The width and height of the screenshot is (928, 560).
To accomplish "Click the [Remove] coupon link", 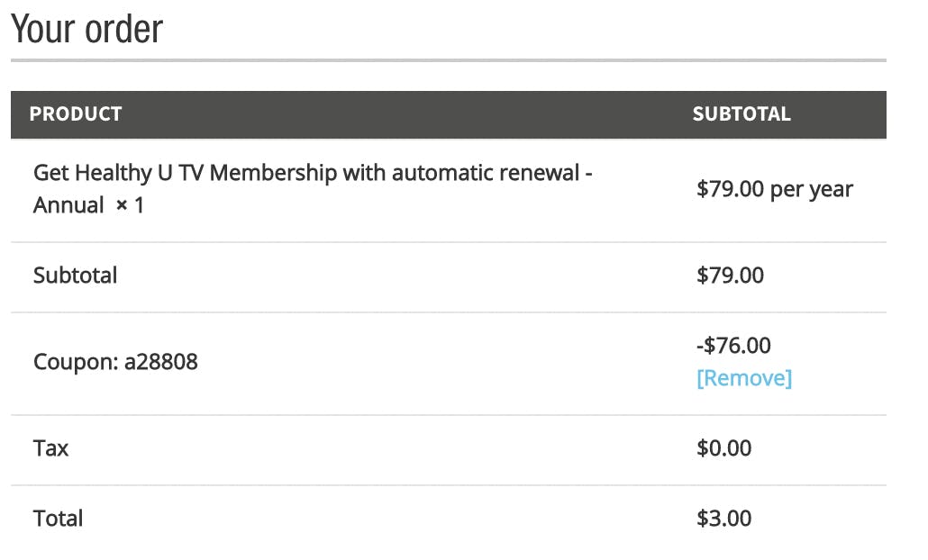I will 743,378.
